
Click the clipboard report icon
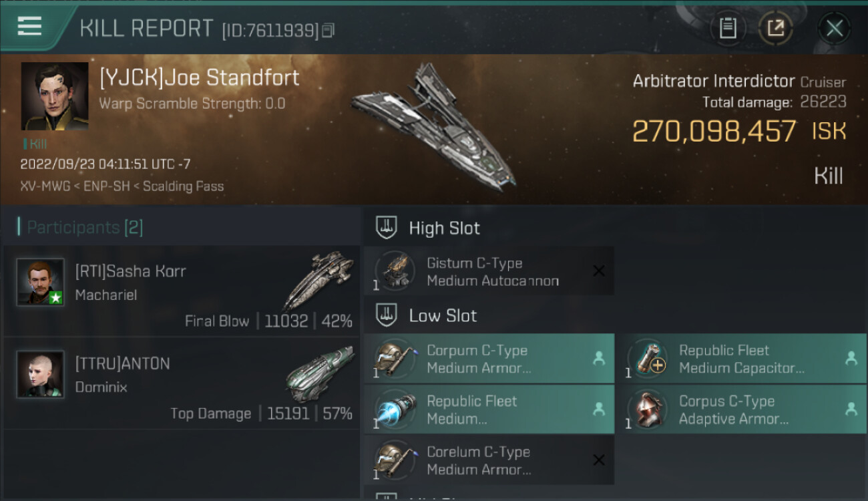pos(728,28)
